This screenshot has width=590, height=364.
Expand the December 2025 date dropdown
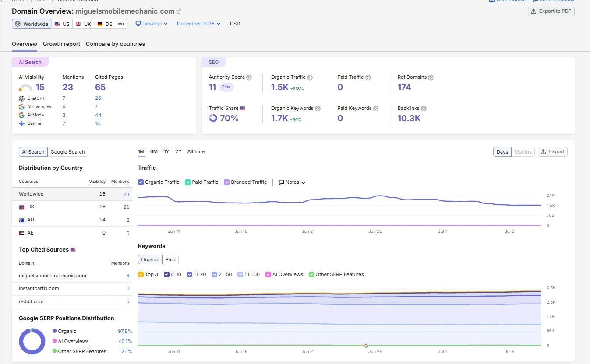click(x=199, y=24)
